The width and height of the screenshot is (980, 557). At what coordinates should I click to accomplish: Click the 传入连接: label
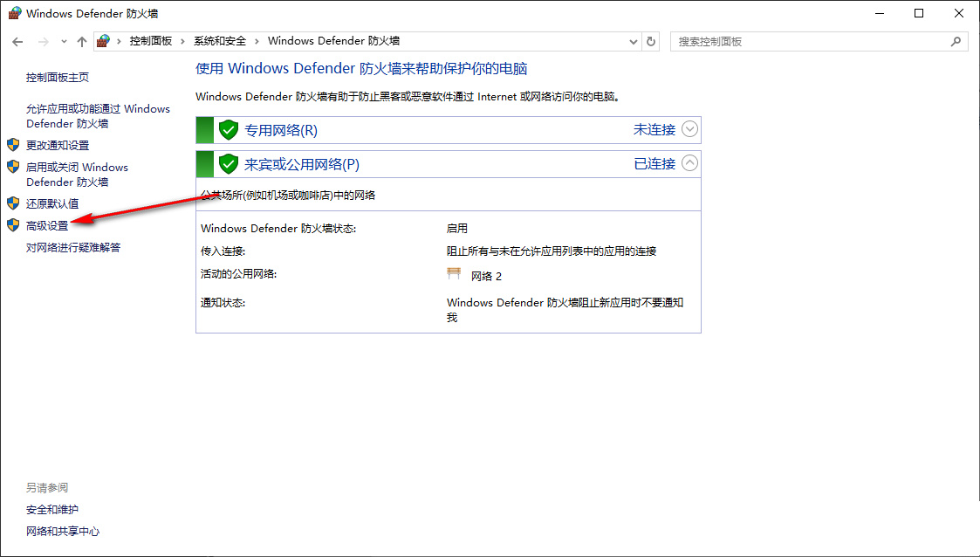pos(223,251)
